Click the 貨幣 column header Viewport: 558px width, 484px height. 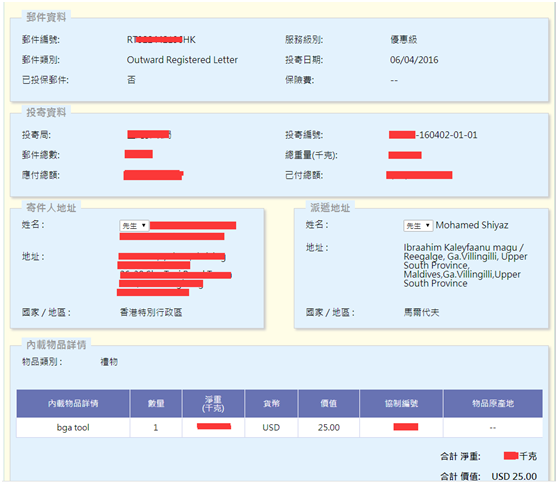[x=271, y=403]
